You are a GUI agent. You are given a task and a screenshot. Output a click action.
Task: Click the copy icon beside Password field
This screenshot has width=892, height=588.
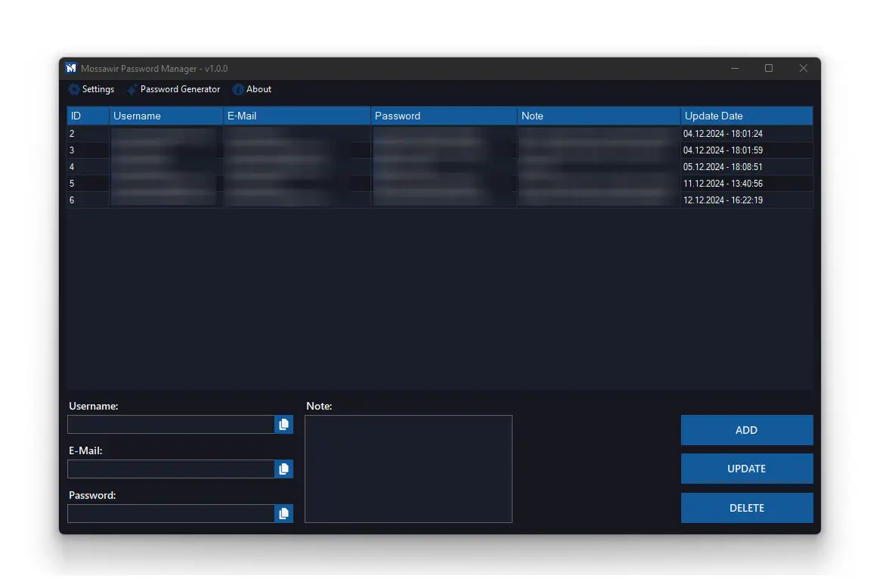[283, 514]
